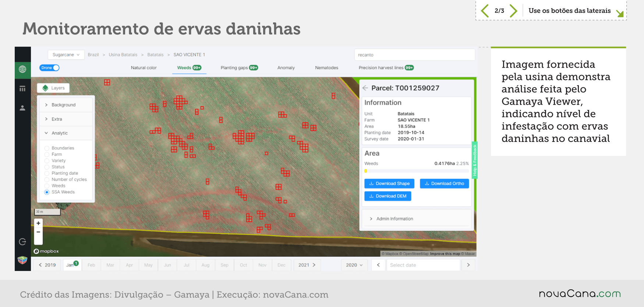This screenshot has width=644, height=307.
Task: Select Jun on the timeline
Action: click(x=167, y=265)
